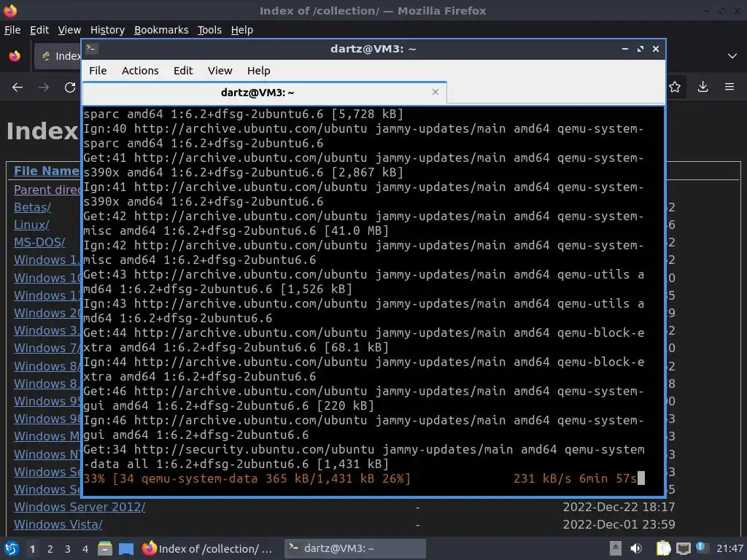The image size is (747, 560).
Task: Open the Windows 7/ folder link
Action: (47, 348)
